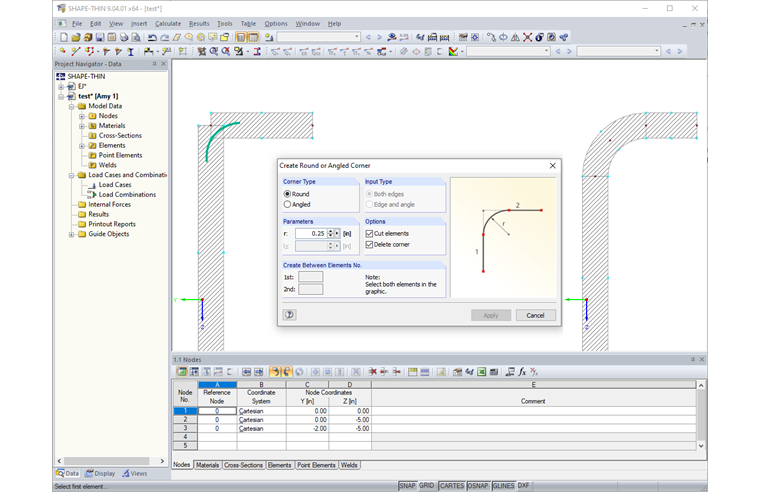Expand the Guide Objects tree item
Screen dimensions: 760x492
[x=71, y=234]
